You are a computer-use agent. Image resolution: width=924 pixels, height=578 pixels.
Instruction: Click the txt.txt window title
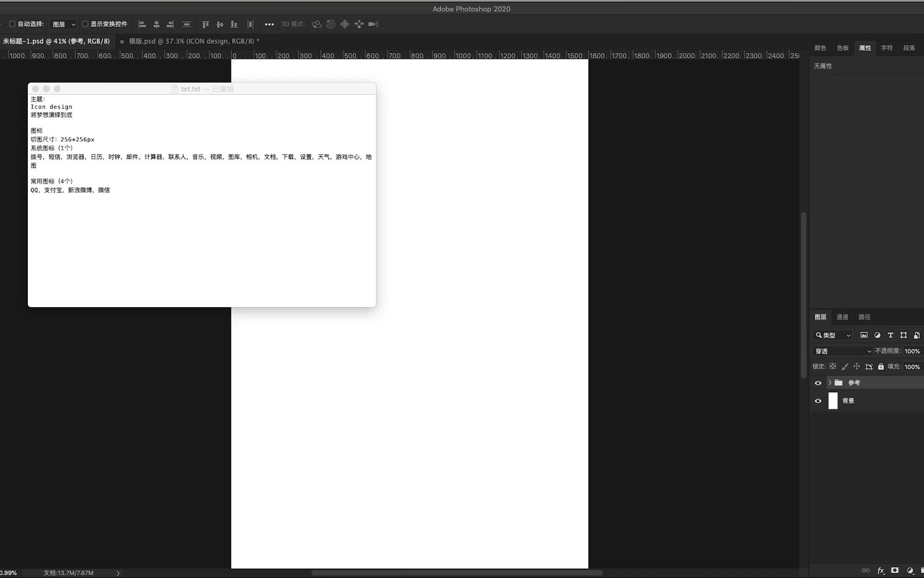click(202, 89)
